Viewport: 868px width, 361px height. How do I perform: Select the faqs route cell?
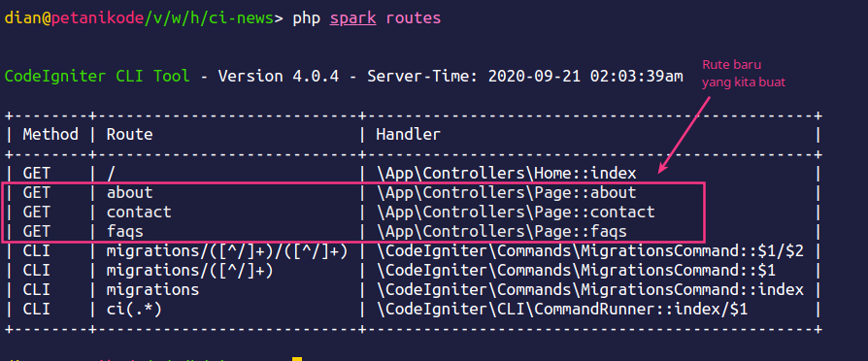[125, 231]
